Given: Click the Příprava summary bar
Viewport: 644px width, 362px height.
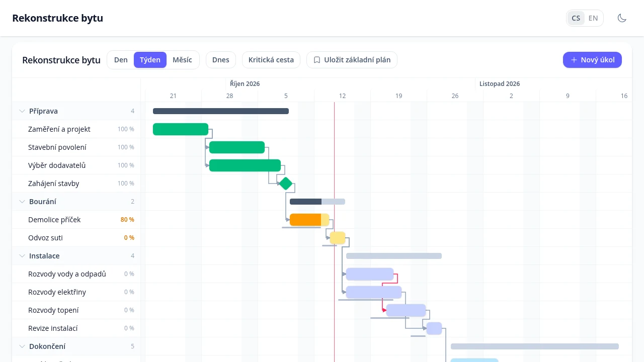Looking at the screenshot, I should [x=221, y=111].
